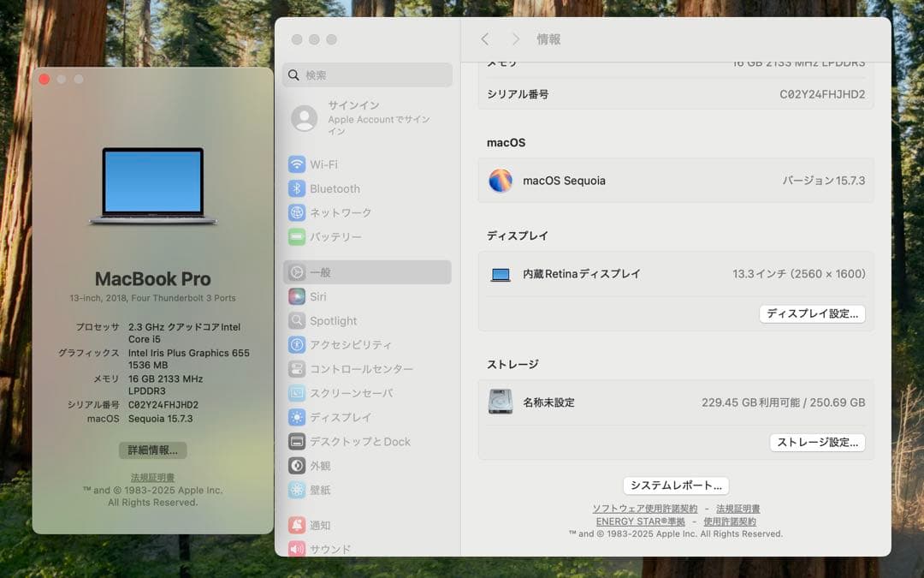Open the コントロールセンター icon
The width and height of the screenshot is (924, 578).
[296, 368]
